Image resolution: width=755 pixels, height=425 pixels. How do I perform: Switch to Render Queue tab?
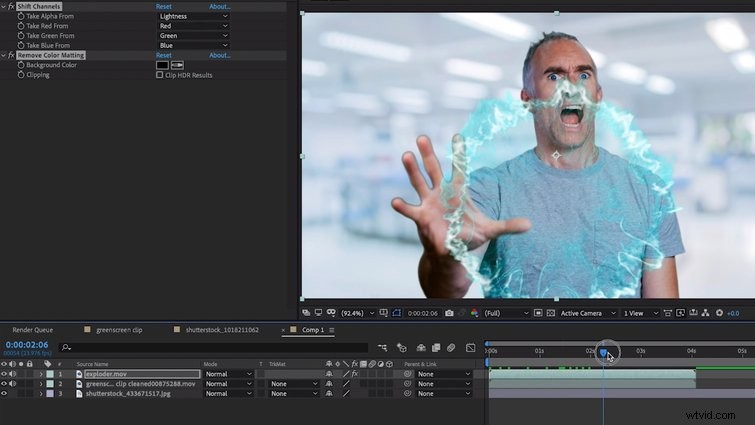(x=33, y=330)
